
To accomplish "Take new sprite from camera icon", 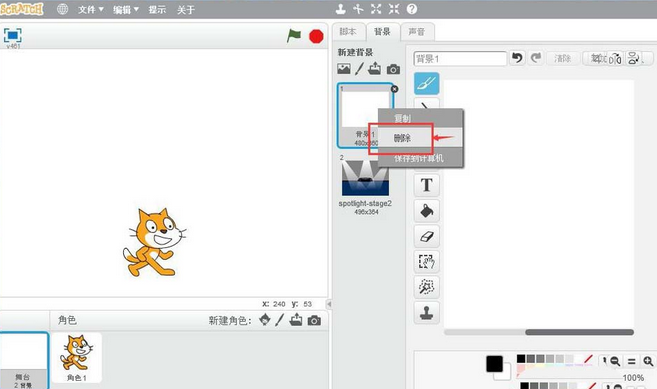I will tap(314, 321).
